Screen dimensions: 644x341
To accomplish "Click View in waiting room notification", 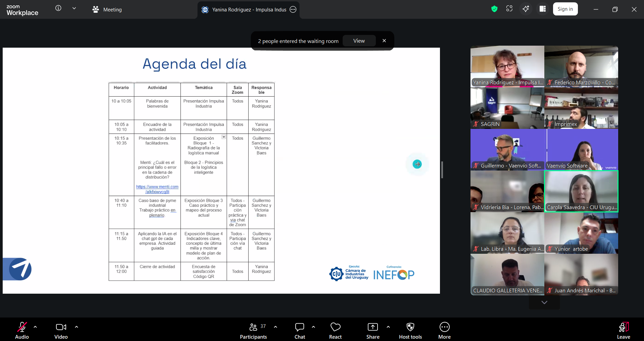I will [359, 41].
